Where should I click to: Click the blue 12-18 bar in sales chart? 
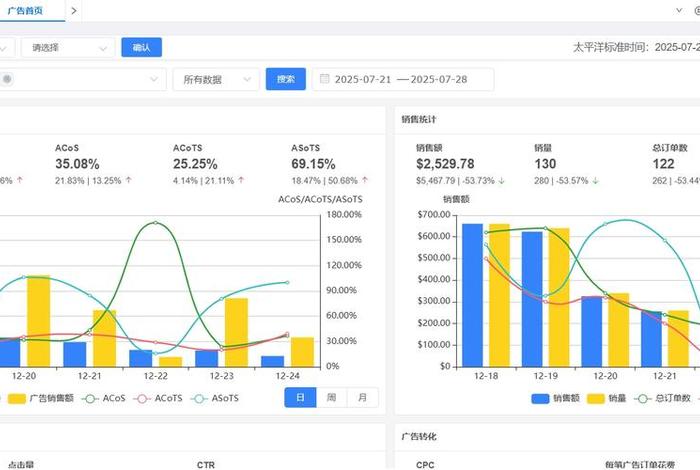point(472,295)
